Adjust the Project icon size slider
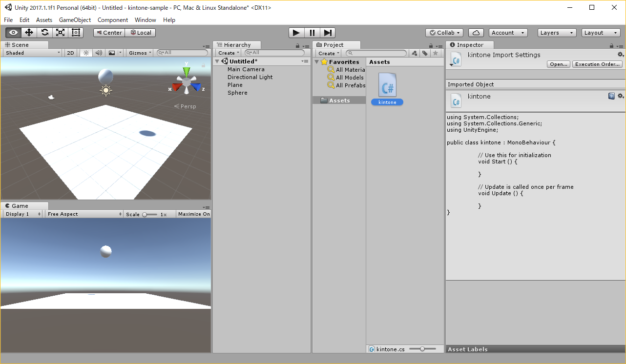This screenshot has height=364, width=626. point(423,349)
